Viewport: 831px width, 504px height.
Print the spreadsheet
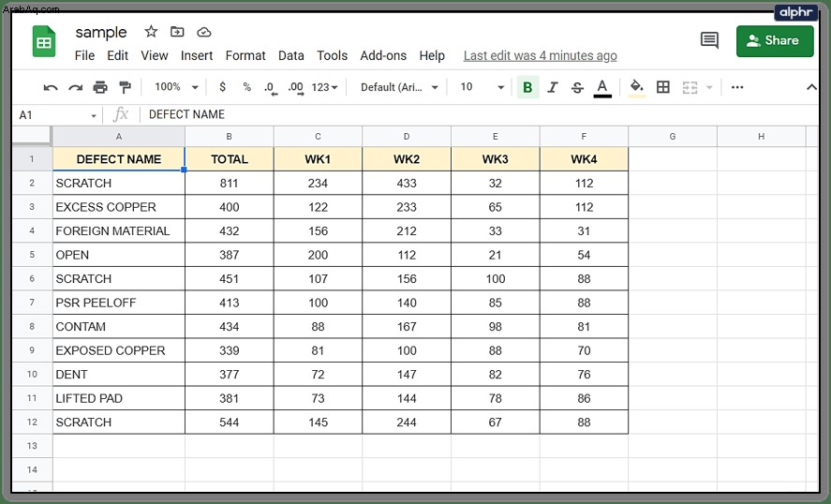(100, 87)
